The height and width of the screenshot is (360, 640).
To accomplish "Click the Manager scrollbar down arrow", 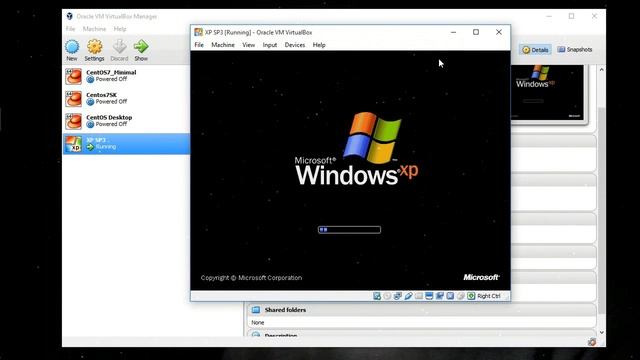I will (x=601, y=333).
